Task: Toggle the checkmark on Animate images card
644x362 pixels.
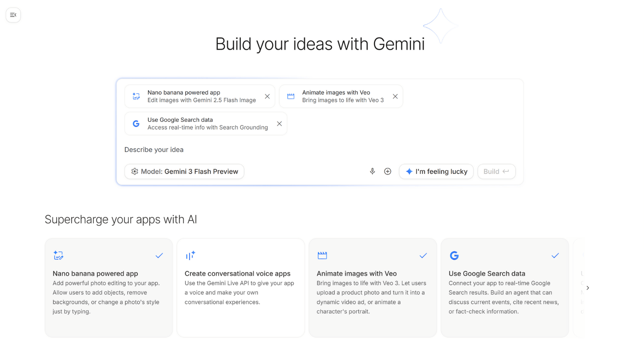Action: (423, 255)
